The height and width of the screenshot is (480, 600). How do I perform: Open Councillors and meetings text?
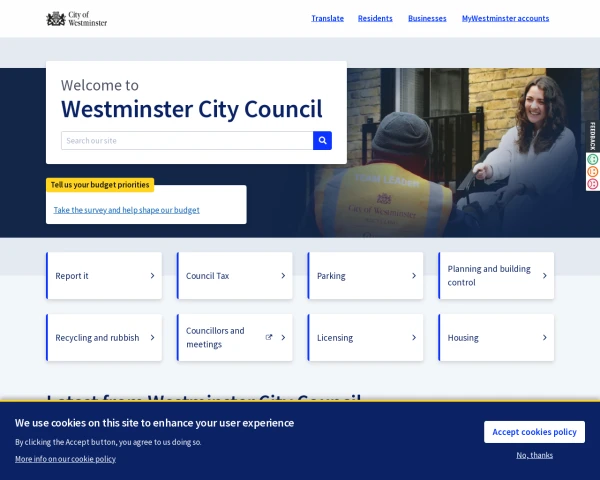pyautogui.click(x=215, y=338)
